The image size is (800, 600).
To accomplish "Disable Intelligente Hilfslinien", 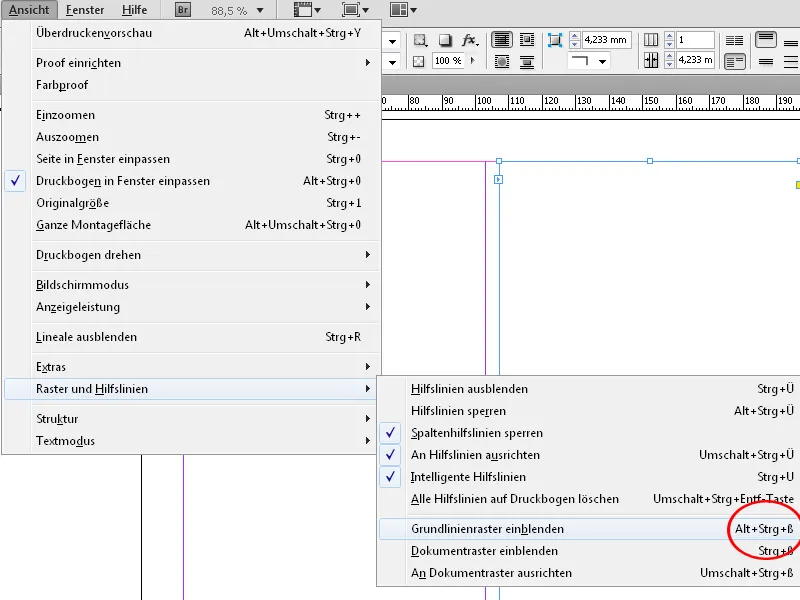I will coord(587,477).
